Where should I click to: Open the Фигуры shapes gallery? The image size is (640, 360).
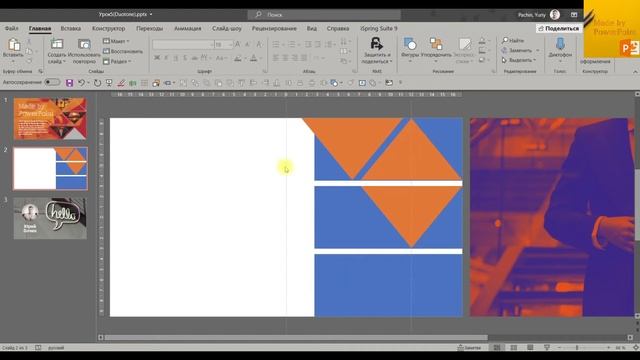[410, 44]
